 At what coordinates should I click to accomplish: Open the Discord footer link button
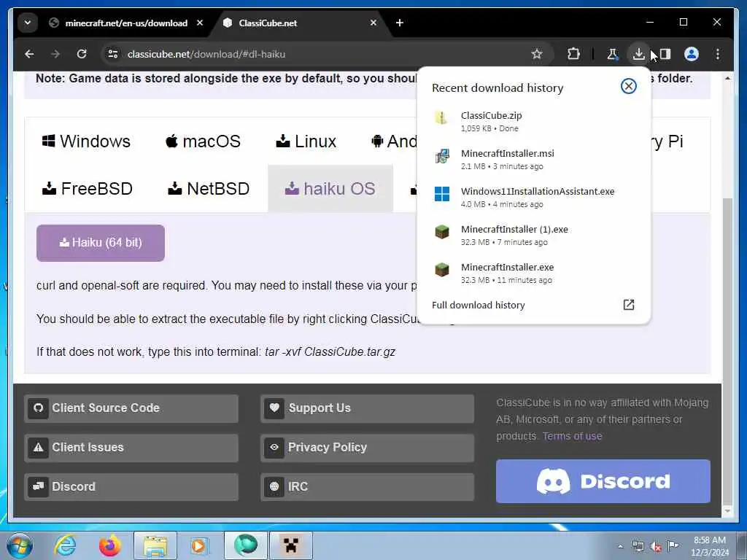pos(131,486)
